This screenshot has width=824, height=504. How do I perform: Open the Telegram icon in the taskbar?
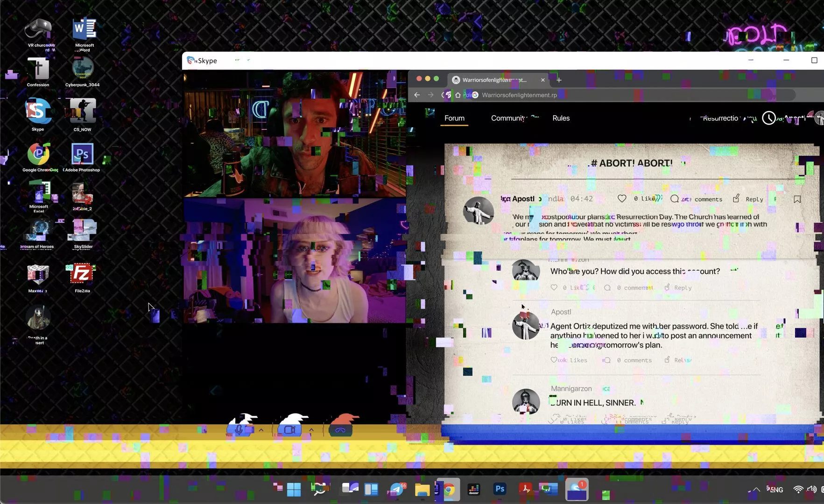point(396,490)
